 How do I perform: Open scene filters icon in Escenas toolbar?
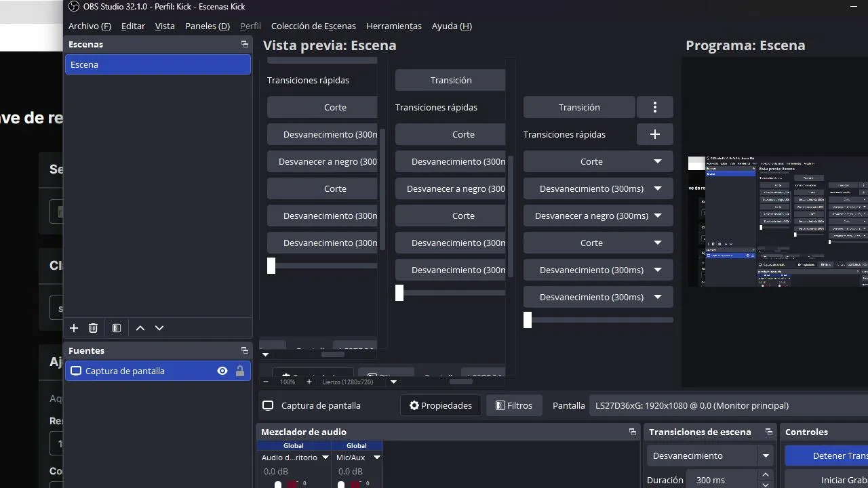(x=117, y=328)
